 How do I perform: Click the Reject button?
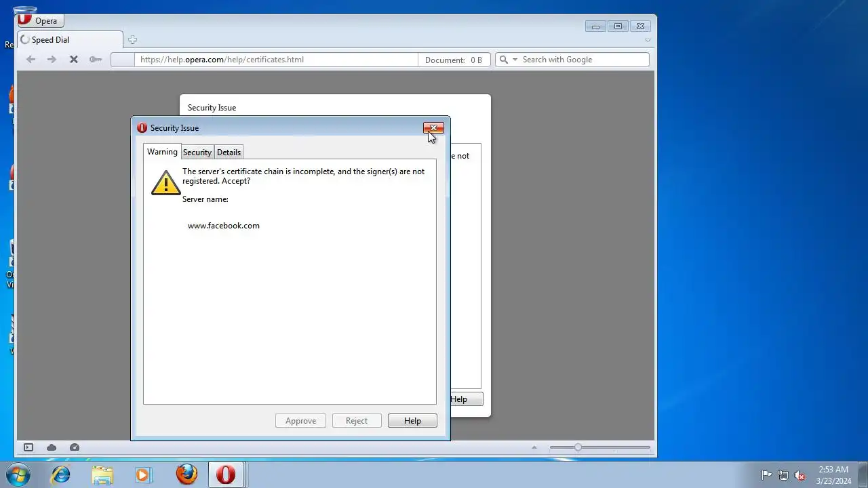[x=357, y=421]
